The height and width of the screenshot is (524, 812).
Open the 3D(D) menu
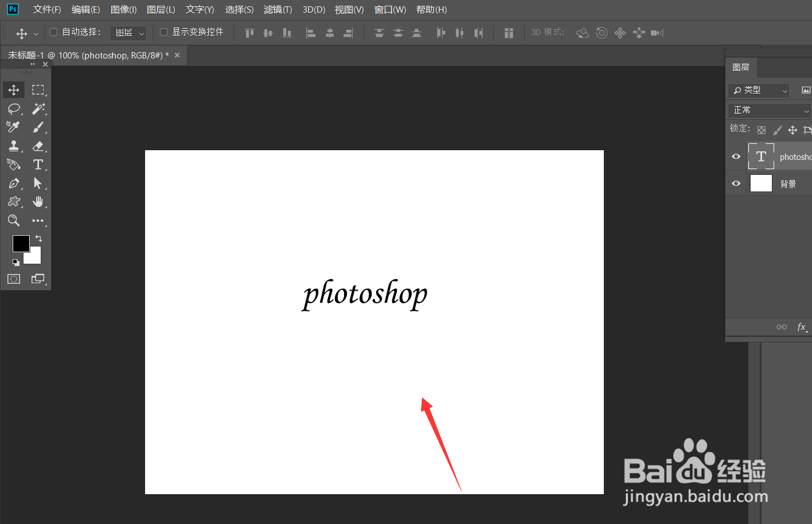[314, 10]
